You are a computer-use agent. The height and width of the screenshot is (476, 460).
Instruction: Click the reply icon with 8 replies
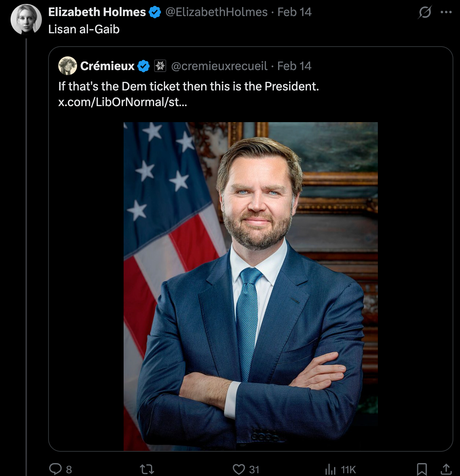(56, 469)
